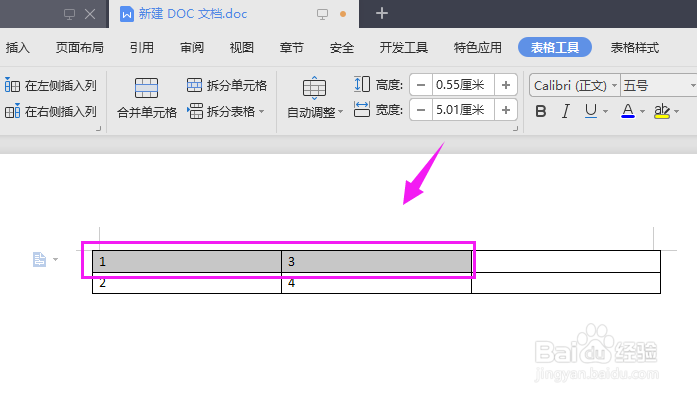Open the 特色应用 tab
697x398 pixels.
pos(477,48)
